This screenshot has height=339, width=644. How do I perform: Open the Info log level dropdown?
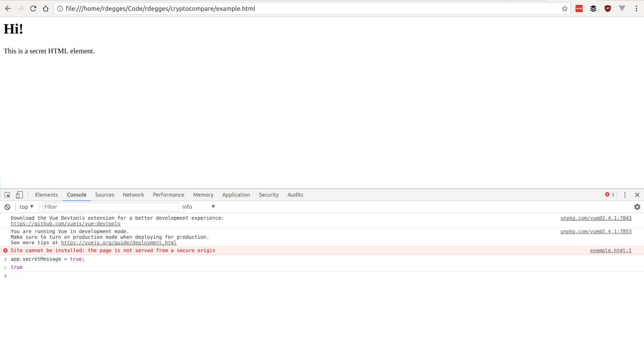(198, 207)
